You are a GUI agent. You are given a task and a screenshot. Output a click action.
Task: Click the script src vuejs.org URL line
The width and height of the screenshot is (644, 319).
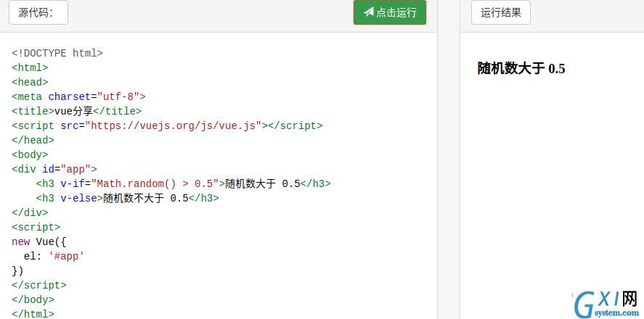click(x=167, y=125)
